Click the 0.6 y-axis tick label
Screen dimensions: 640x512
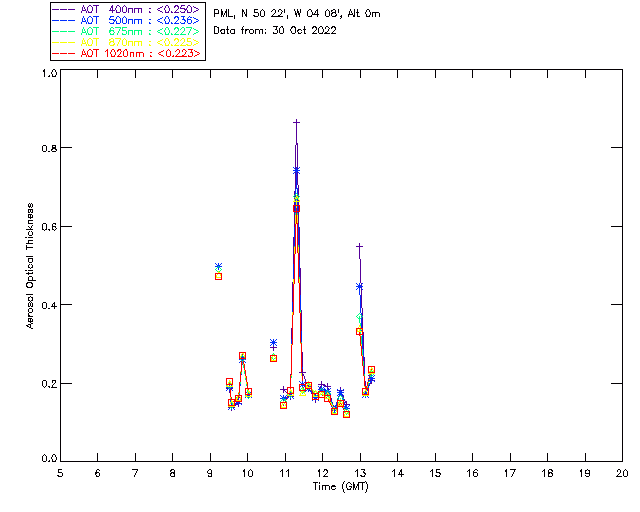tap(49, 227)
